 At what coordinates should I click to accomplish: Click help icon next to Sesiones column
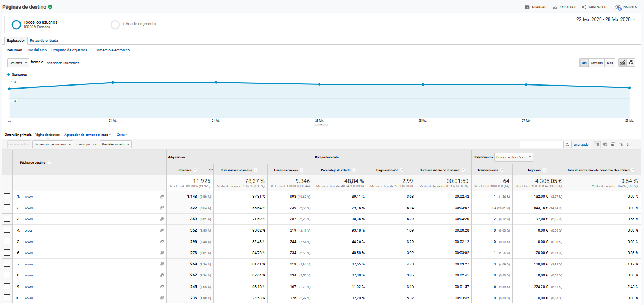(x=195, y=170)
